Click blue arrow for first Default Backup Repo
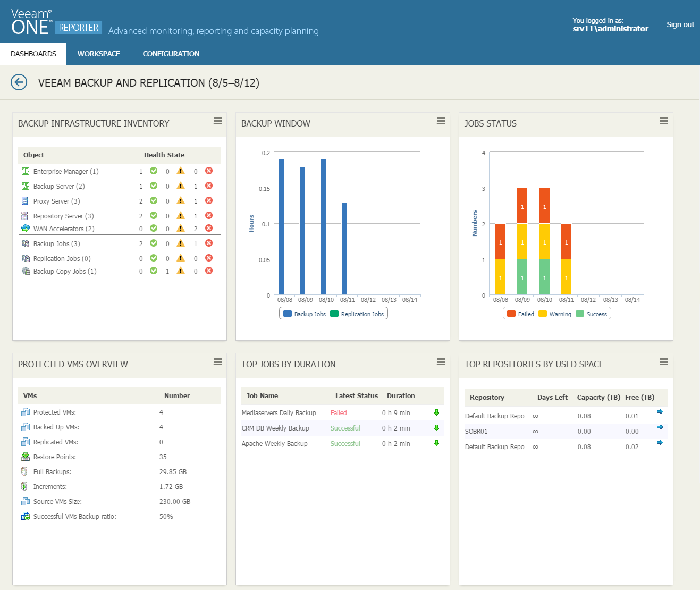Viewport: 700px width, 590px height. [x=660, y=412]
